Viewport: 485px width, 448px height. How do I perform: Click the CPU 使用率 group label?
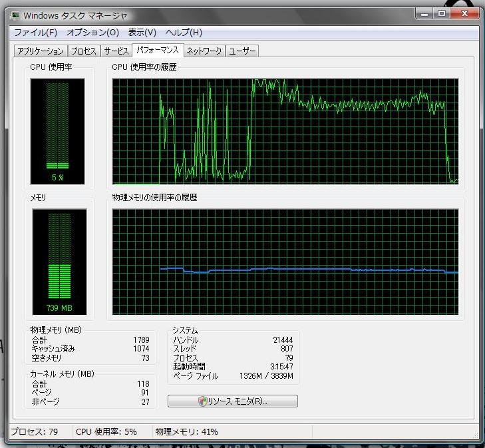pyautogui.click(x=51, y=67)
